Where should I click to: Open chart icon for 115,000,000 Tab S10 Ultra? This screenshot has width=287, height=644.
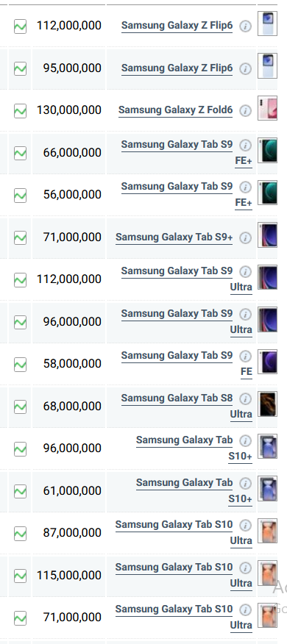(20, 576)
